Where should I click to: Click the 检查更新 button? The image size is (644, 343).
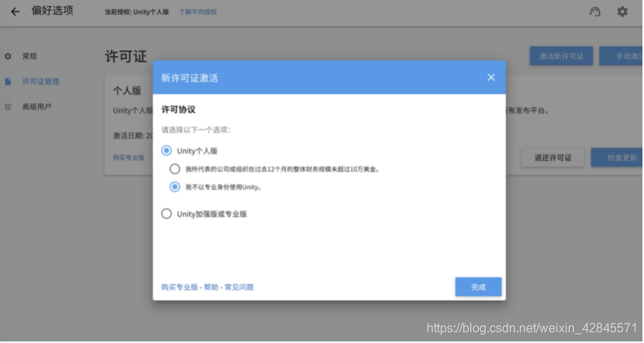[617, 158]
